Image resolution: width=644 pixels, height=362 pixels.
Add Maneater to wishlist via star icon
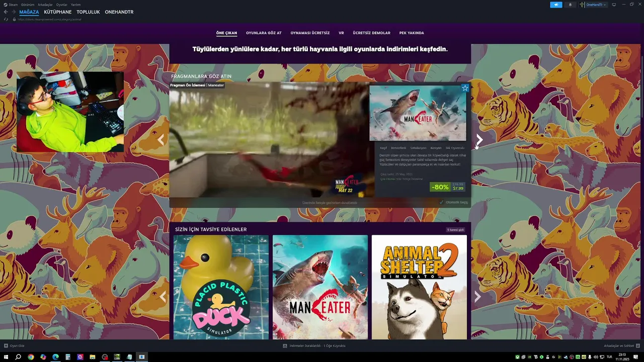tap(465, 88)
